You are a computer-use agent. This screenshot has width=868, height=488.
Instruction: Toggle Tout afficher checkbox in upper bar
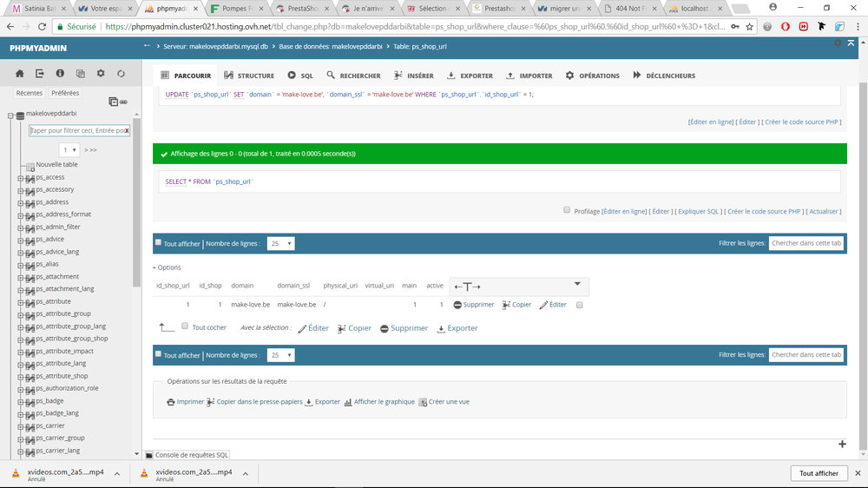pos(158,242)
